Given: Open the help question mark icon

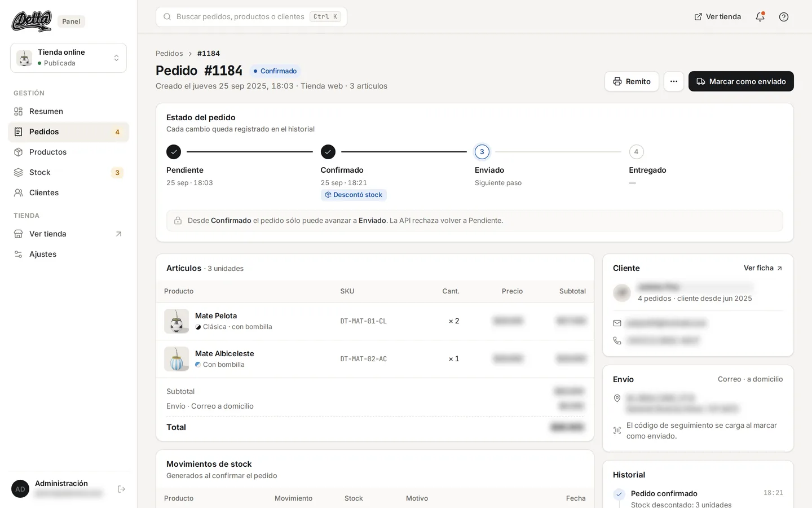Looking at the screenshot, I should click(x=784, y=17).
